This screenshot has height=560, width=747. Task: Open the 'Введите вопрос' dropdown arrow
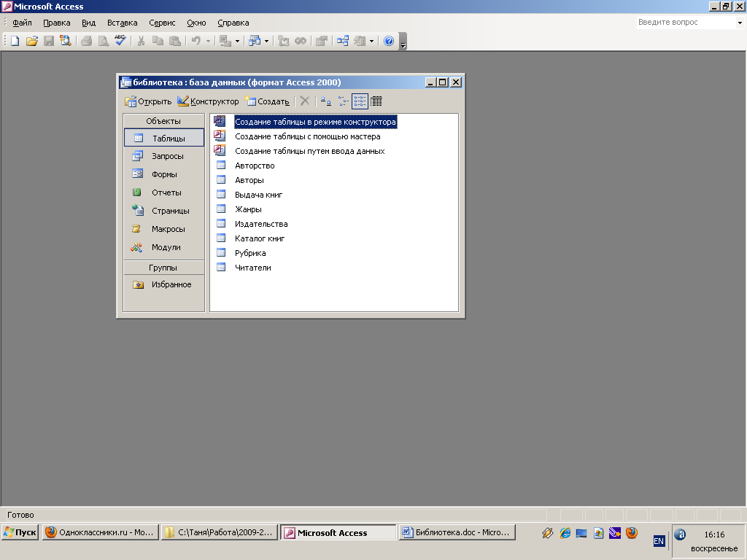point(740,23)
